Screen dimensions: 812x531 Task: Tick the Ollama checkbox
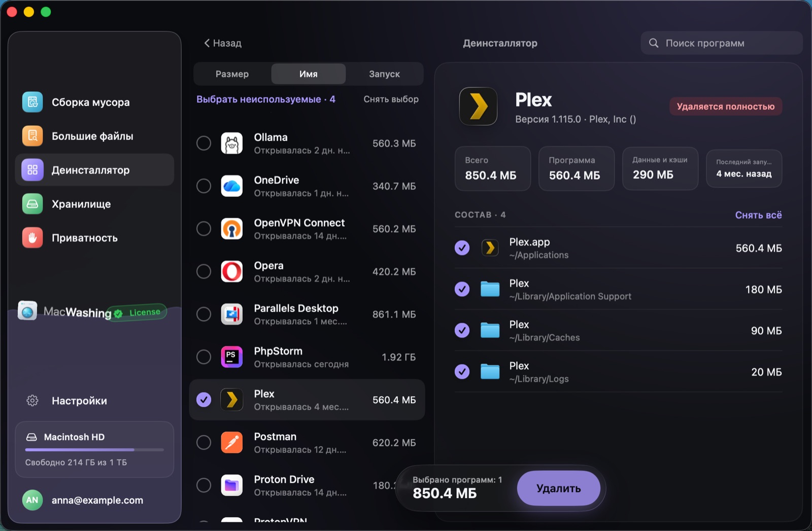point(204,144)
